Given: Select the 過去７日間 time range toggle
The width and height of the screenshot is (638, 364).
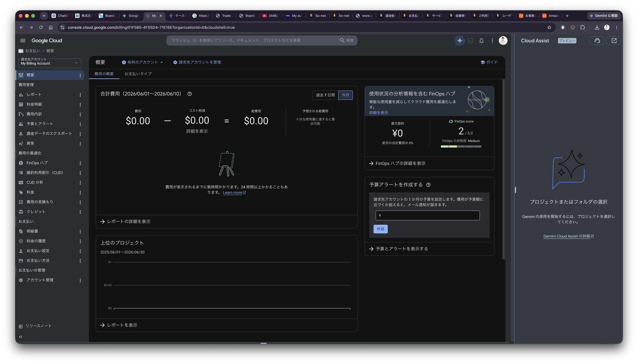Looking at the screenshot, I should (x=325, y=95).
